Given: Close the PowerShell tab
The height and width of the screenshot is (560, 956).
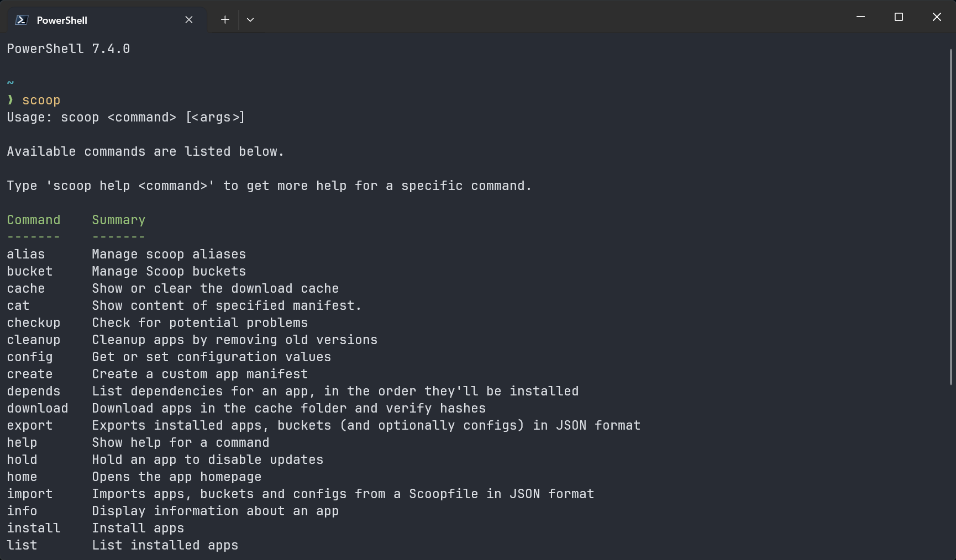Looking at the screenshot, I should tap(189, 20).
